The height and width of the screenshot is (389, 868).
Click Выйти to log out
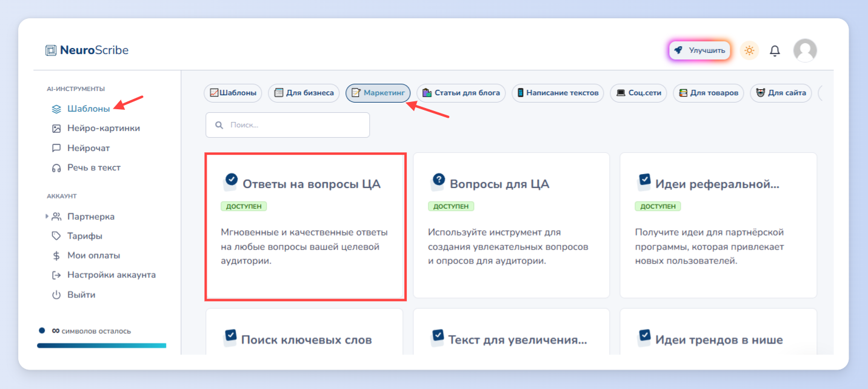81,295
